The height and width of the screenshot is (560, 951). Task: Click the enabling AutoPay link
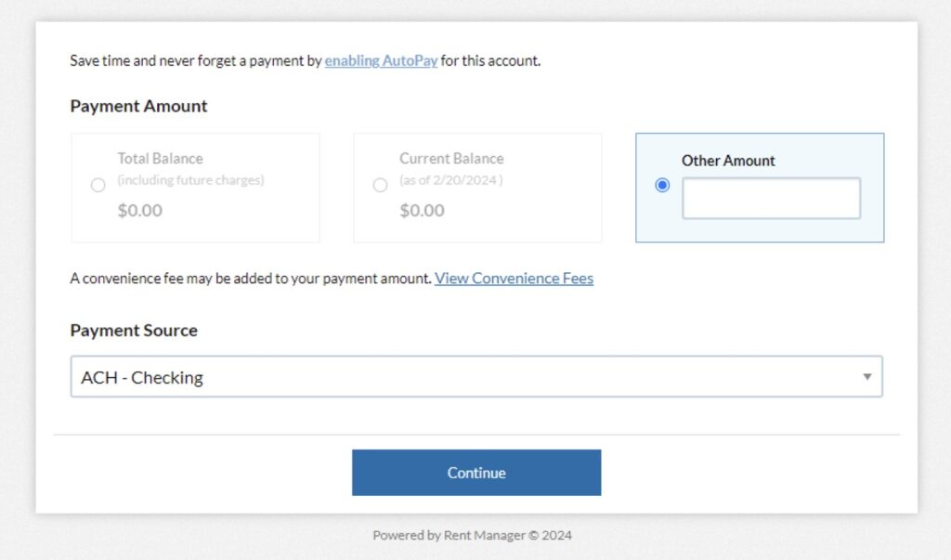(381, 60)
